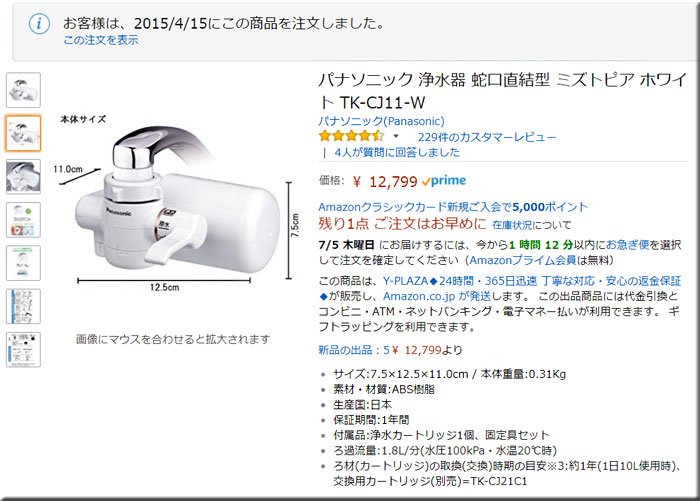The height and width of the screenshot is (501, 700).
Task: Click the prime logo next to price
Action: [444, 181]
